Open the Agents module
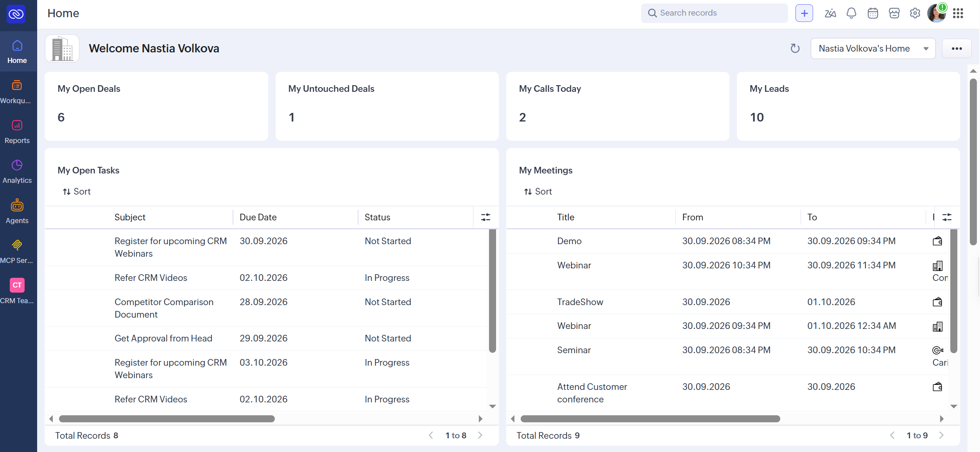This screenshot has height=452, width=980. pyautogui.click(x=17, y=212)
